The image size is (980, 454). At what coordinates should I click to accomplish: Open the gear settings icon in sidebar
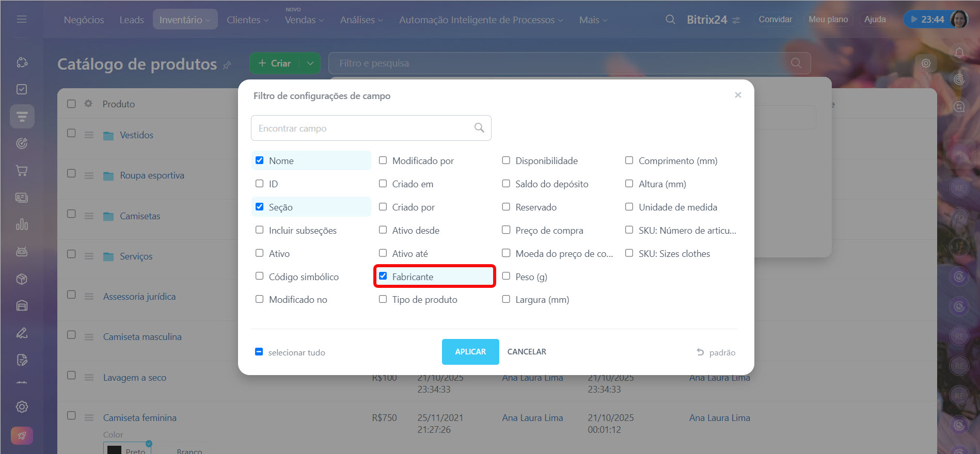point(22,407)
